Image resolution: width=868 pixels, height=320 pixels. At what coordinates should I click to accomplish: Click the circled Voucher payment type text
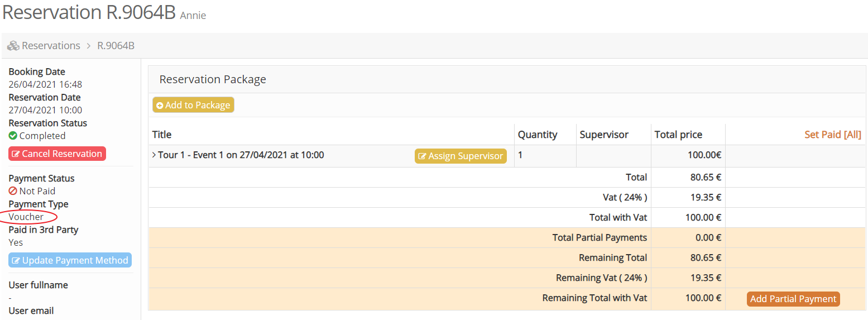[x=26, y=217]
